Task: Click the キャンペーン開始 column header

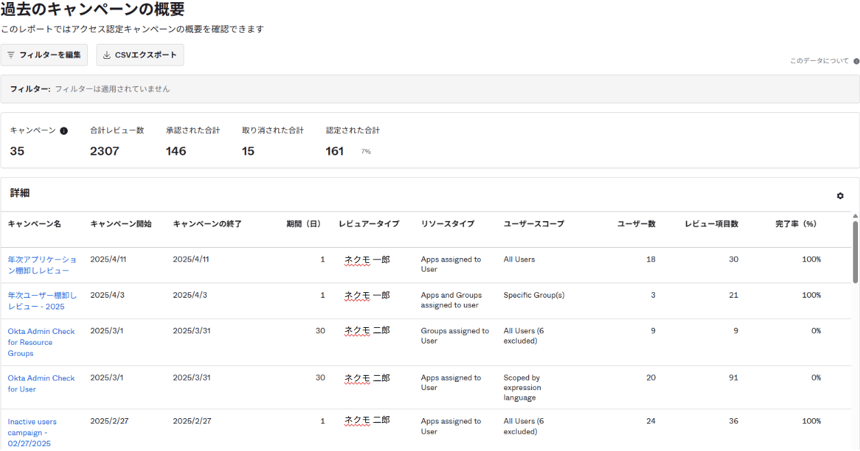Action: coord(121,224)
